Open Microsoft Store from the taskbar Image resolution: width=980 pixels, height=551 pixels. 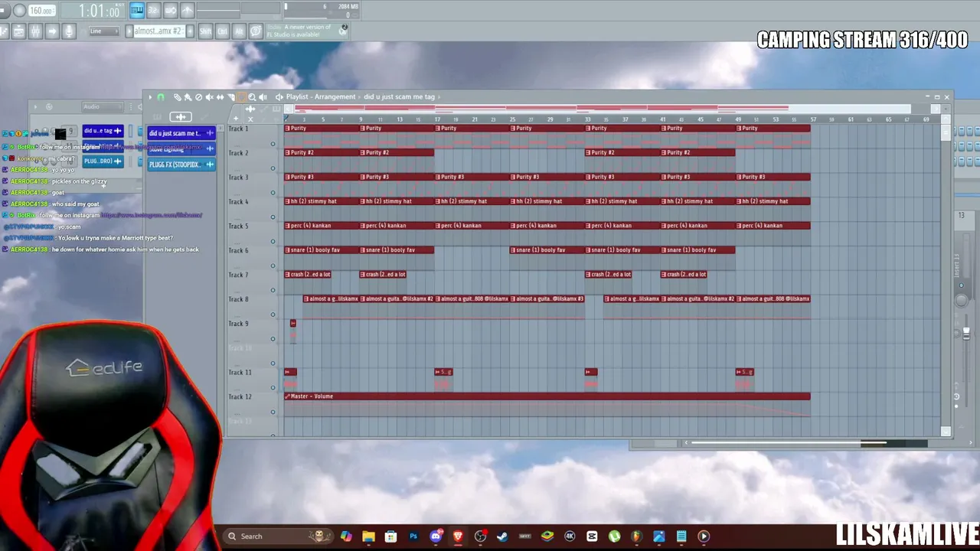(x=390, y=536)
